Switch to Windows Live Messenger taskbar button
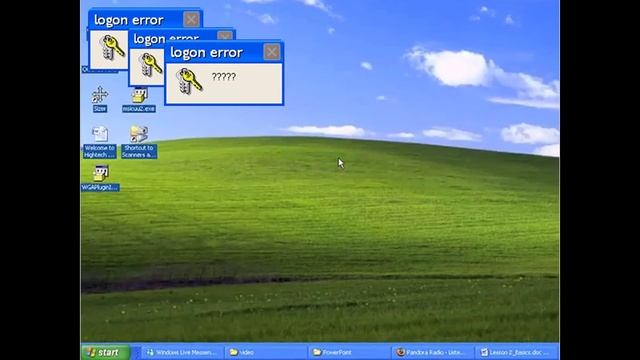640x360 pixels. [181, 352]
